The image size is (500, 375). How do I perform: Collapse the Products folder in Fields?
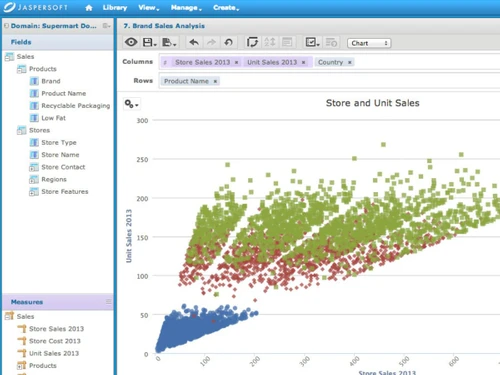pyautogui.click(x=21, y=69)
